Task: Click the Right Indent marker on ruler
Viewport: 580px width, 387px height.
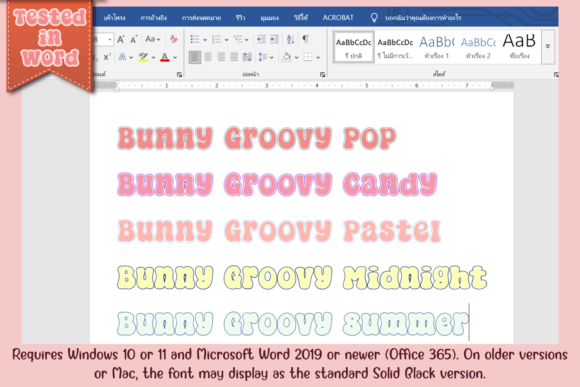Action: pos(492,87)
